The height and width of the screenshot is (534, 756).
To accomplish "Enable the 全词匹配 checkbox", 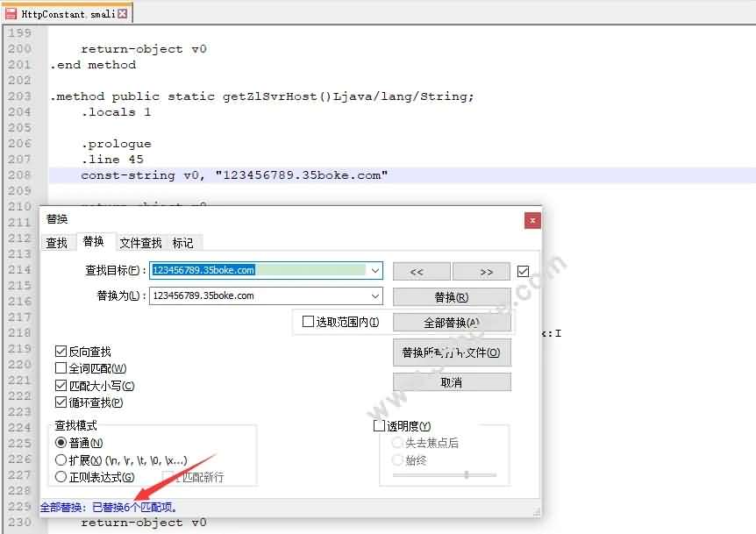I will 61,368.
